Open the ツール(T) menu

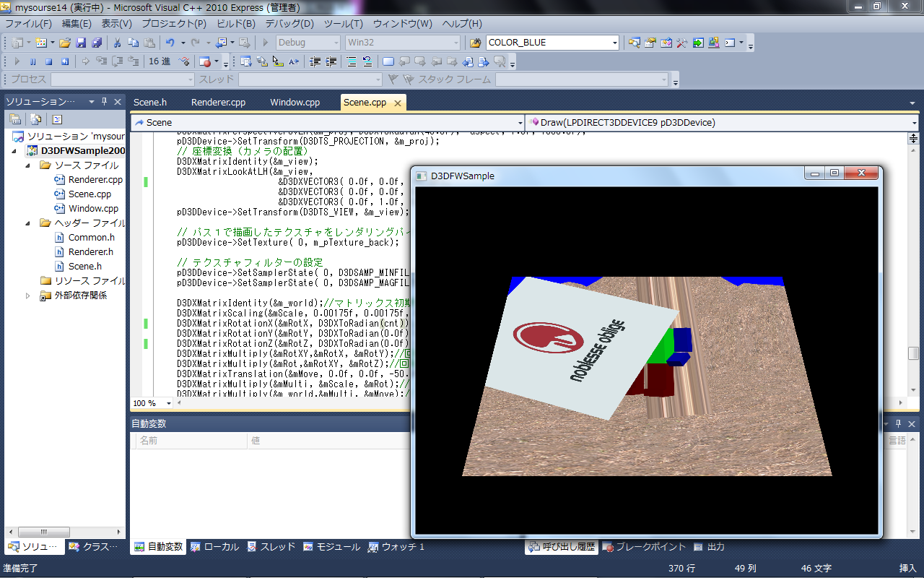[344, 24]
